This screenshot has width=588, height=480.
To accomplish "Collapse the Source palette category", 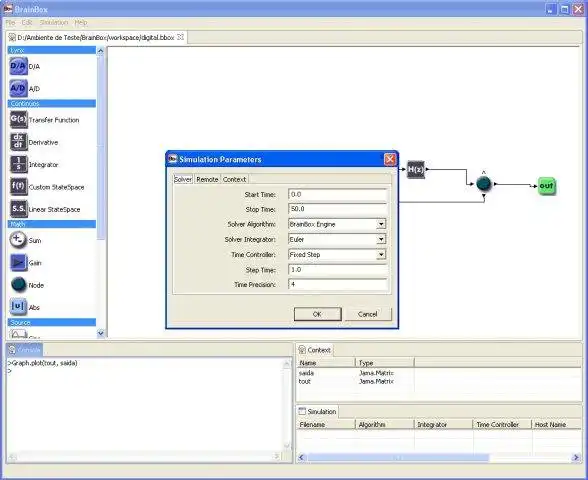I will point(52,322).
